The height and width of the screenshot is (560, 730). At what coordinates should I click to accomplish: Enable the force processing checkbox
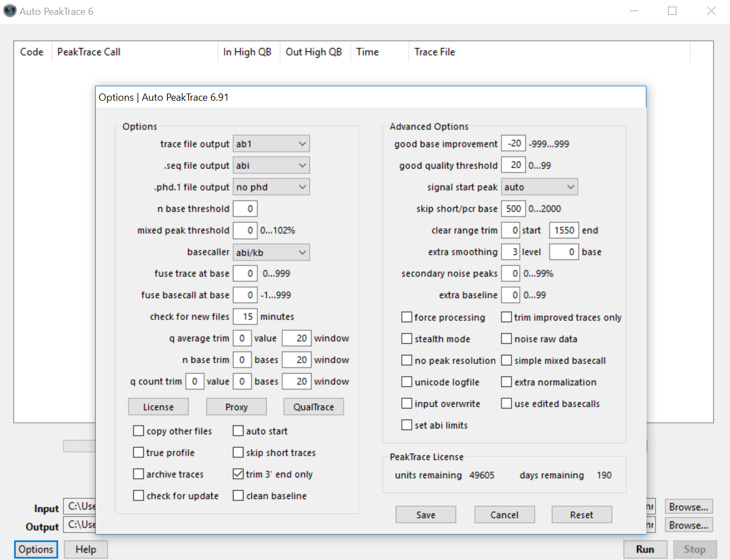point(407,317)
